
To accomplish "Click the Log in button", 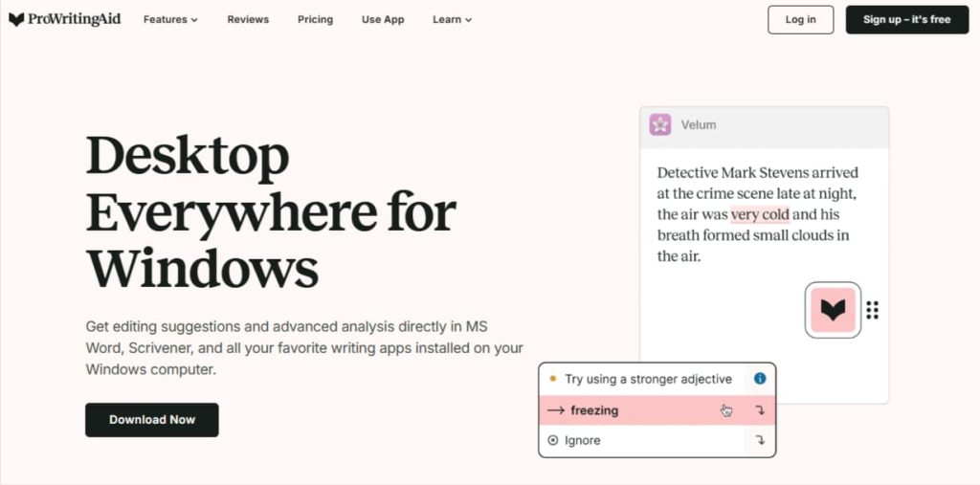I will 801,19.
